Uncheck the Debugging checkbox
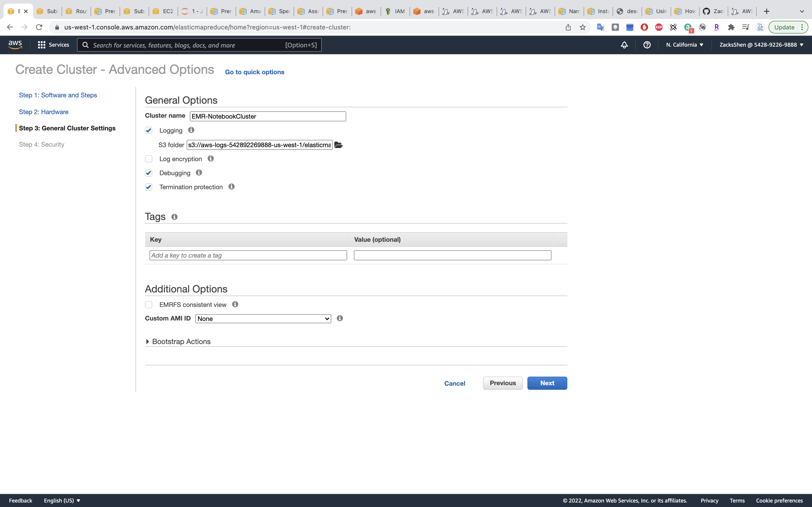812x507 pixels. 149,173
